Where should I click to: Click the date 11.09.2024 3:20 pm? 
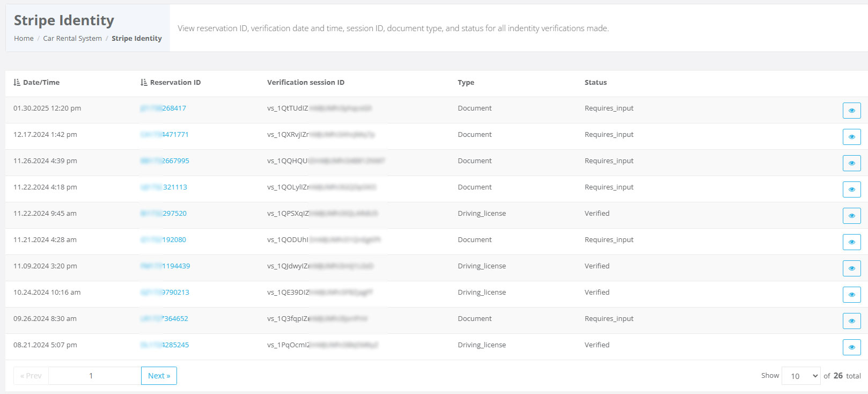[45, 266]
